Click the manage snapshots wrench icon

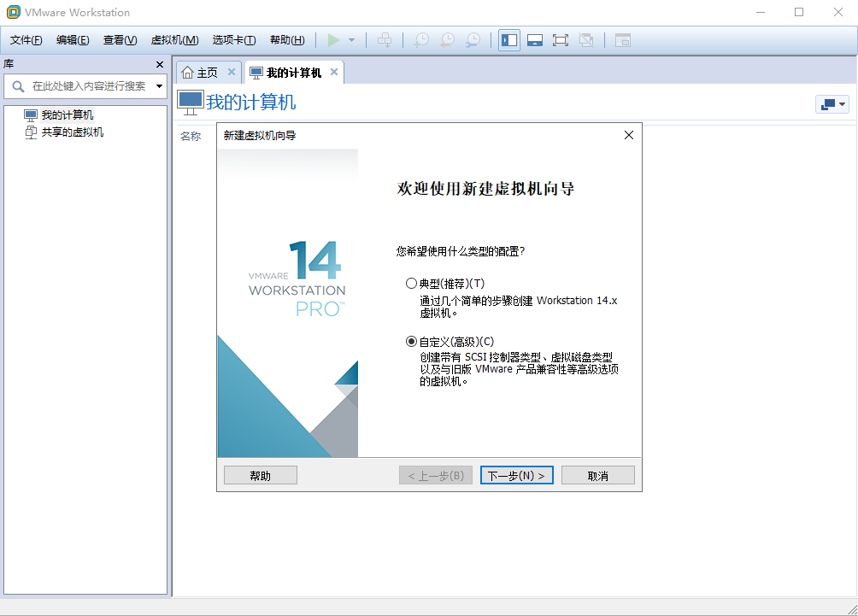[x=473, y=40]
